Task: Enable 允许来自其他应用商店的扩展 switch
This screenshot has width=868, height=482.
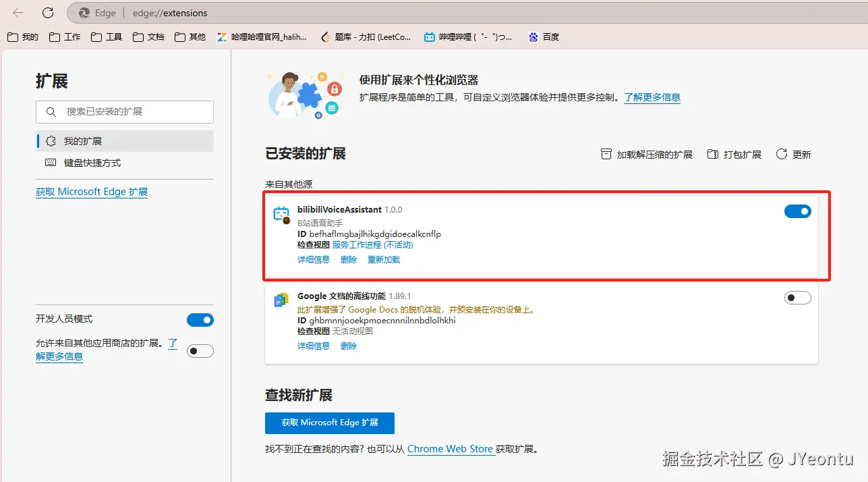Action: (x=200, y=351)
